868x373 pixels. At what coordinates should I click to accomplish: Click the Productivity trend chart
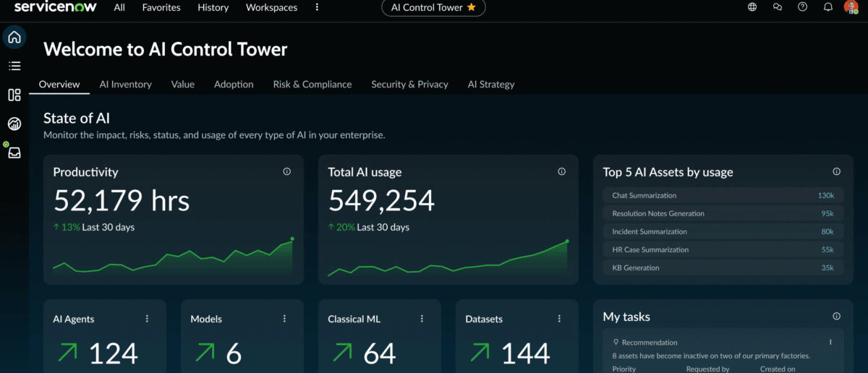click(x=173, y=255)
